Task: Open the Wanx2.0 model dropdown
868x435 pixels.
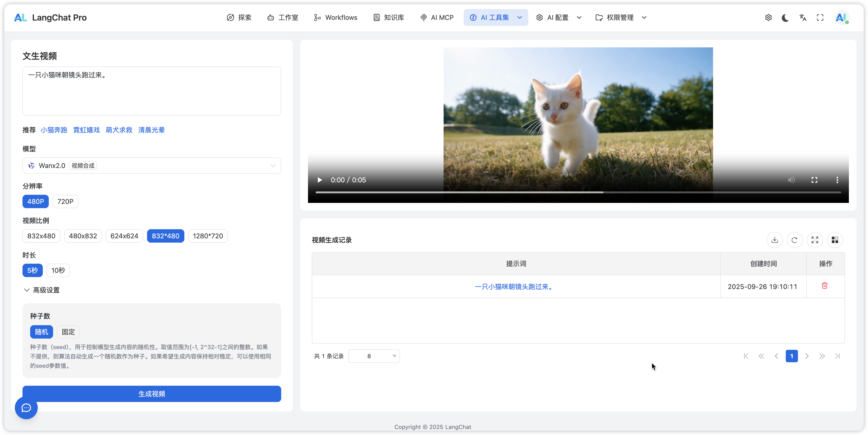Action: 152,166
